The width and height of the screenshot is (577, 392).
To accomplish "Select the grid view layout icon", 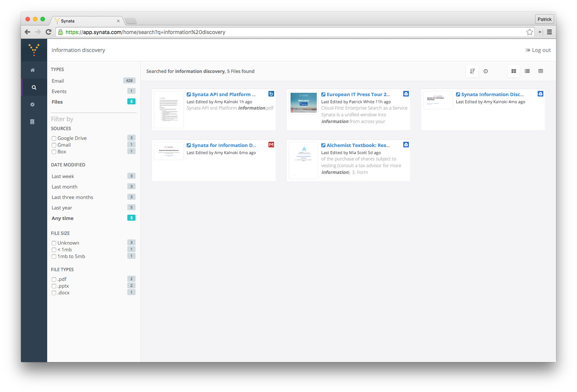I will coord(514,71).
